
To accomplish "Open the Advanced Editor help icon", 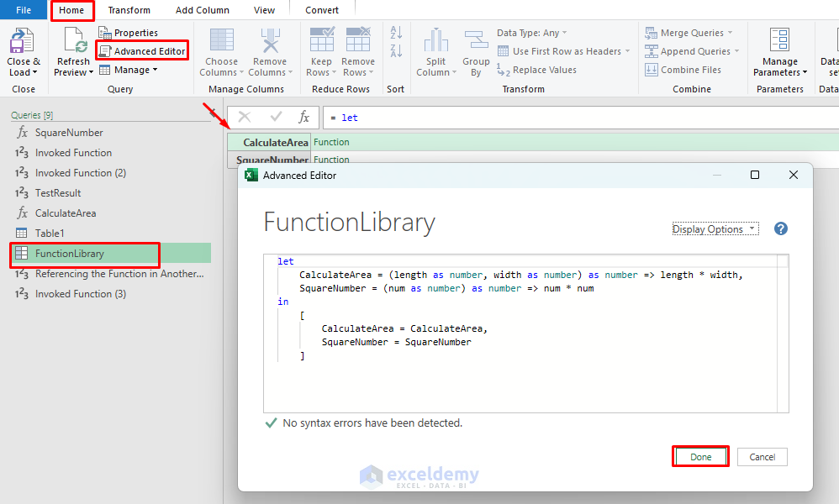I will coord(780,228).
